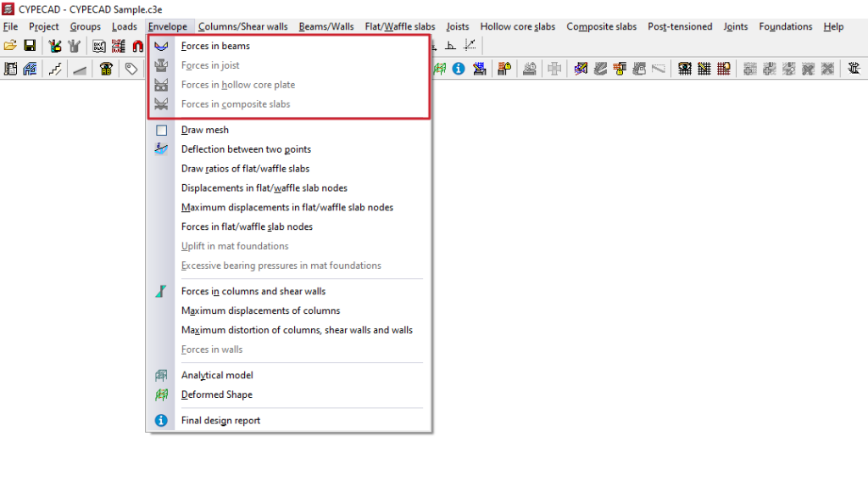Click the red grid toolbar icon
The image size is (868, 481).
tap(724, 69)
